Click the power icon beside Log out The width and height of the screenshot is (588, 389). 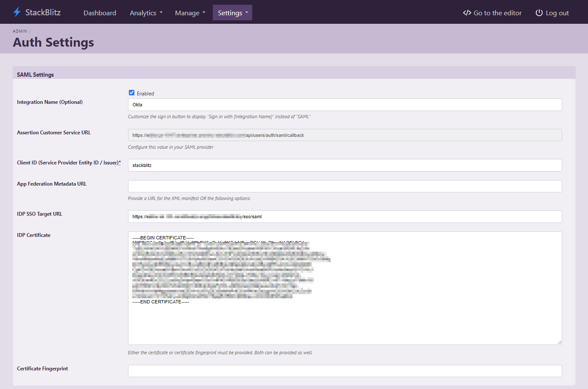pyautogui.click(x=539, y=13)
